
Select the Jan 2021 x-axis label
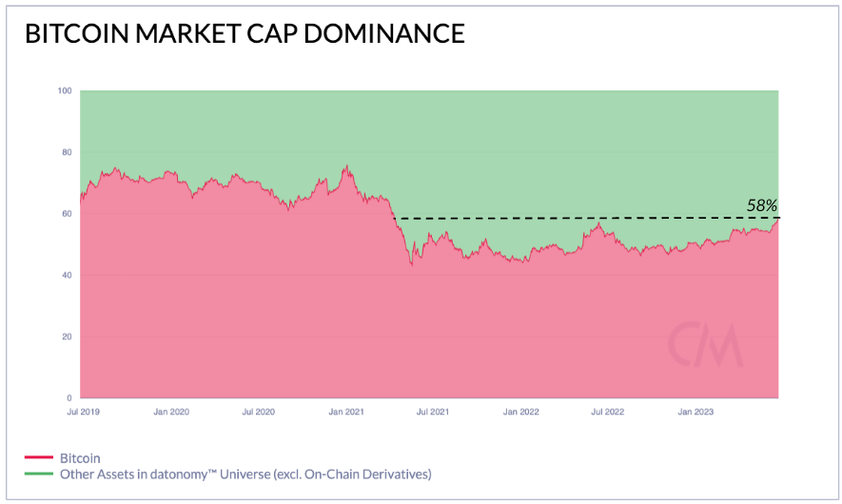346,412
